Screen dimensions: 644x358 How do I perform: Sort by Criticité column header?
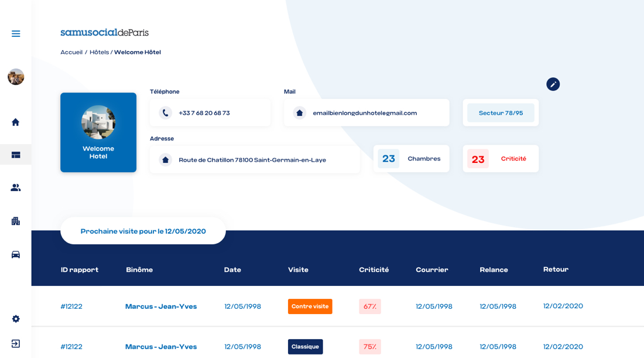(374, 270)
